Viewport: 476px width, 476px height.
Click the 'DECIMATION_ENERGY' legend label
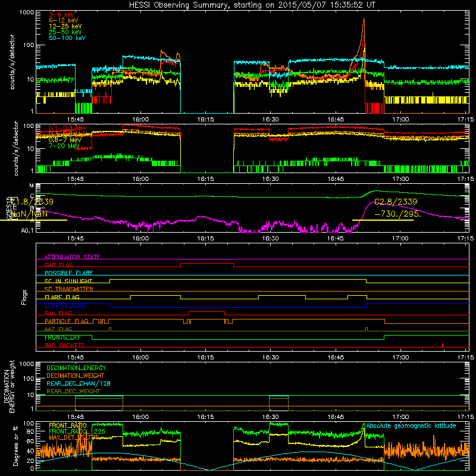pos(76,368)
